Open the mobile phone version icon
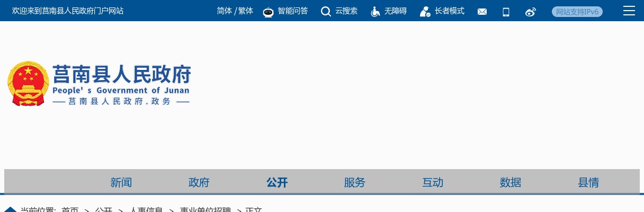 (506, 12)
